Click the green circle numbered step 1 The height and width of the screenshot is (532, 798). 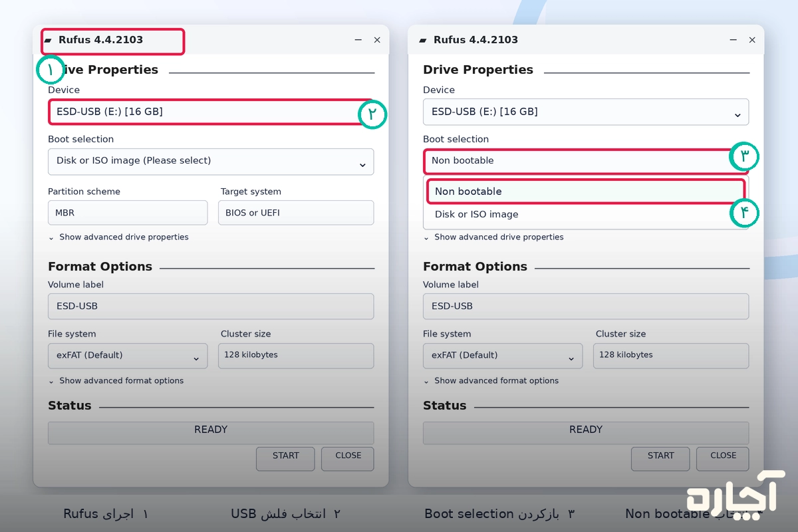51,69
